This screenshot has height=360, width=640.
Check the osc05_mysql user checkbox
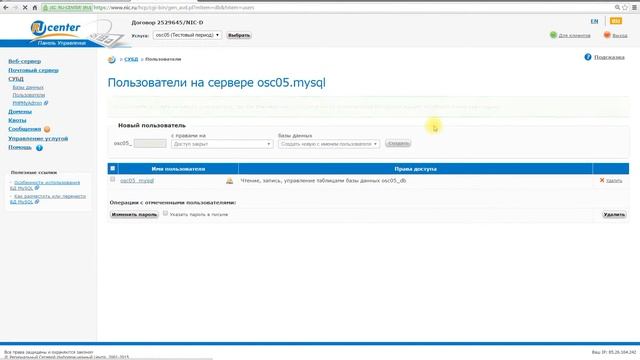(113, 179)
